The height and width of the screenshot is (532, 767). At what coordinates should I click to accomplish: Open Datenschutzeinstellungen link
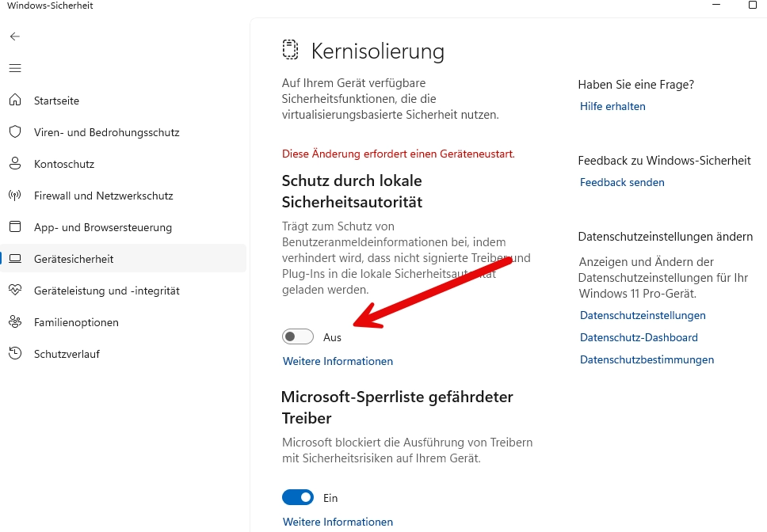[643, 315]
